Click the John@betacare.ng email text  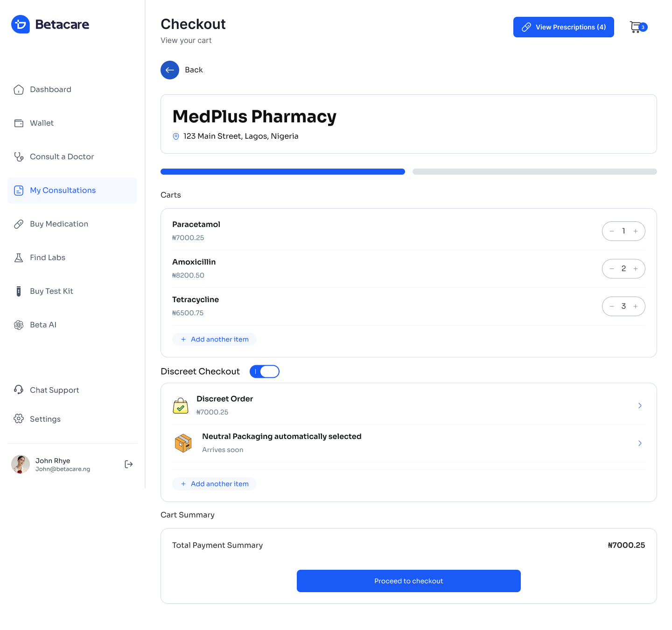point(63,469)
